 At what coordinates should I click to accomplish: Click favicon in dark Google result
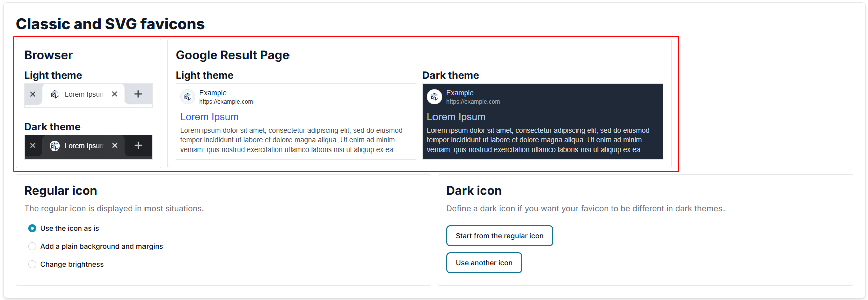click(435, 97)
